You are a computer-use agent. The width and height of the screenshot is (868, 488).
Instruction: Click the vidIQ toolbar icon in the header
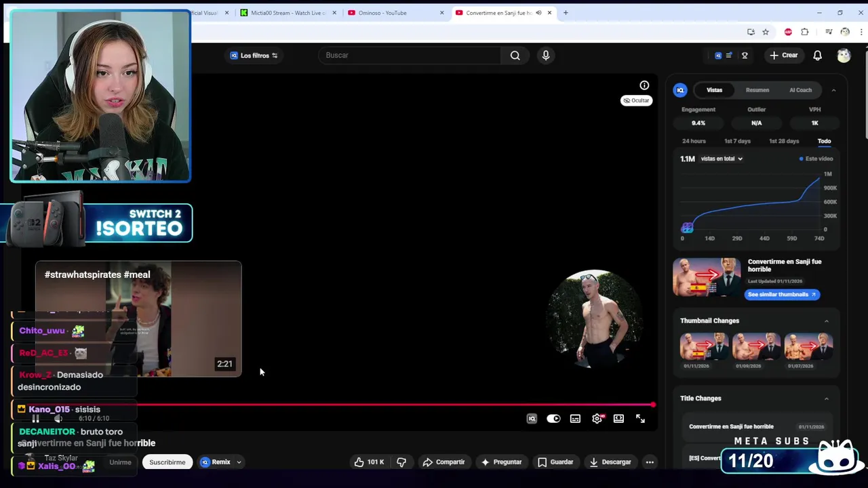click(x=718, y=56)
